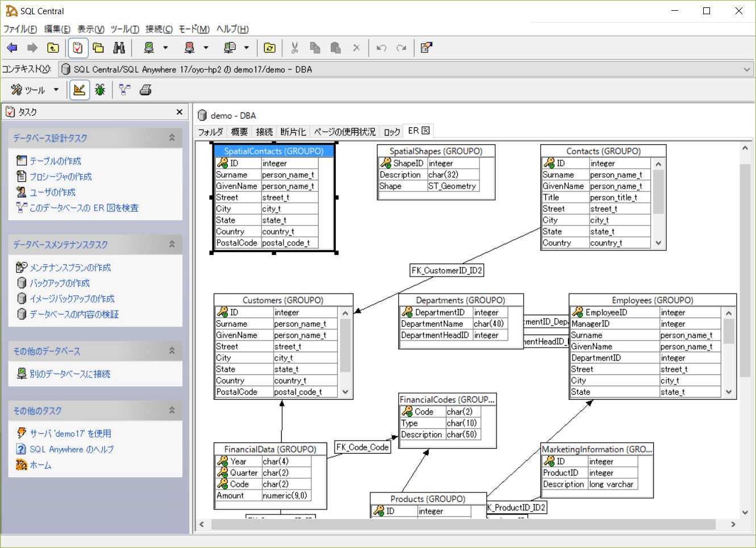
Task: Show the Folders view icon
Action: point(98,48)
